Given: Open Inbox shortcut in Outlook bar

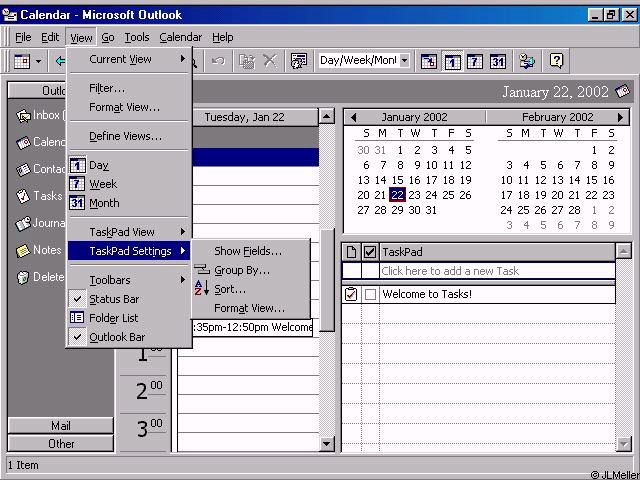Looking at the screenshot, I should [x=39, y=116].
